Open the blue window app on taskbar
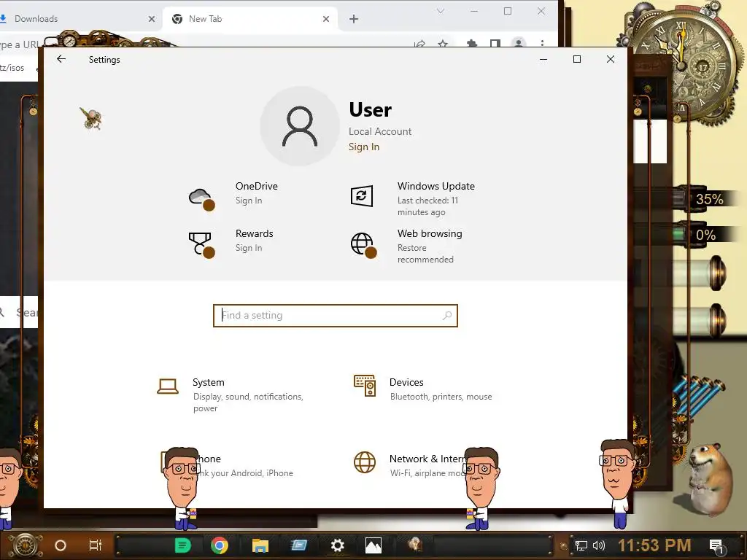 pyautogui.click(x=298, y=545)
